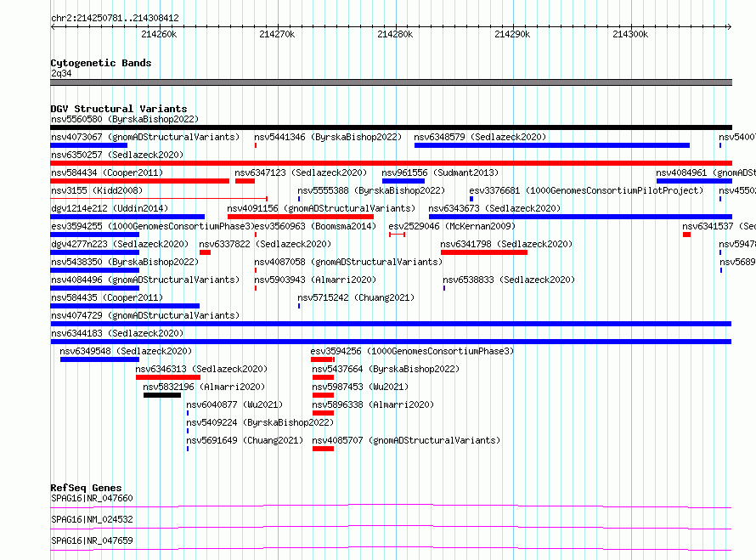Click the 214260k ruler mark
The image size is (756, 560).
pos(159,34)
